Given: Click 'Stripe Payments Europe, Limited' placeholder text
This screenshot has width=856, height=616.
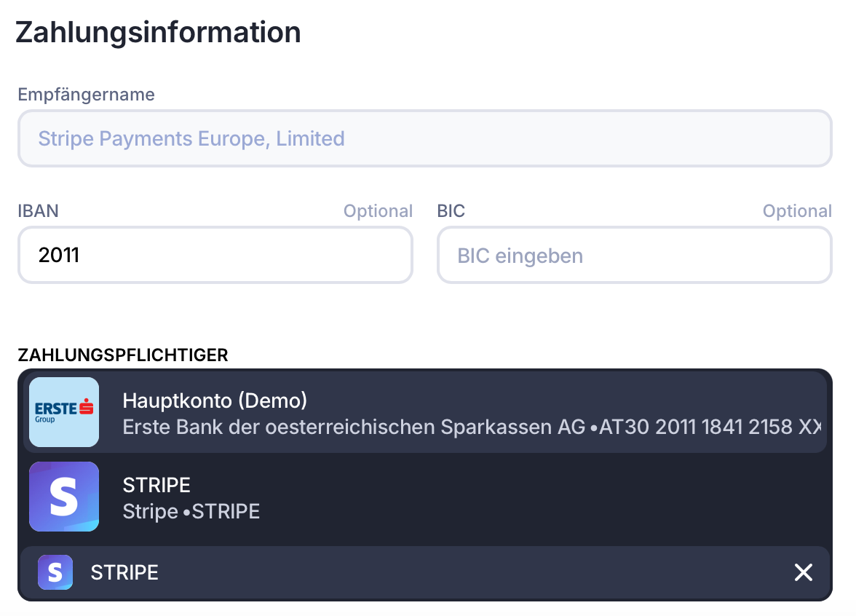Looking at the screenshot, I should [x=191, y=138].
